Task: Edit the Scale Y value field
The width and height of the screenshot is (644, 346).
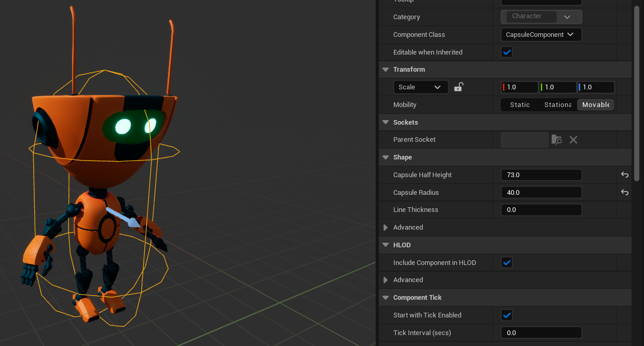Action: click(558, 87)
